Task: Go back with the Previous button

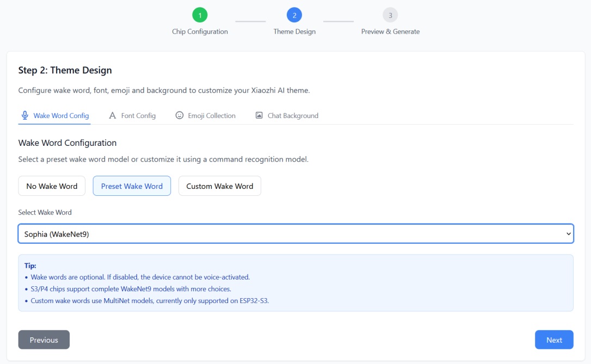Action: (44, 340)
